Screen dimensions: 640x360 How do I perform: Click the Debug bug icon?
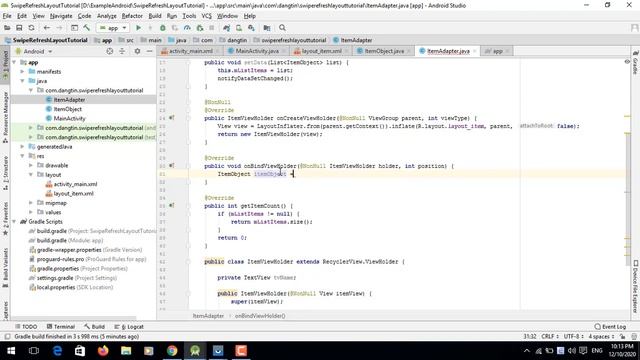(162, 28)
